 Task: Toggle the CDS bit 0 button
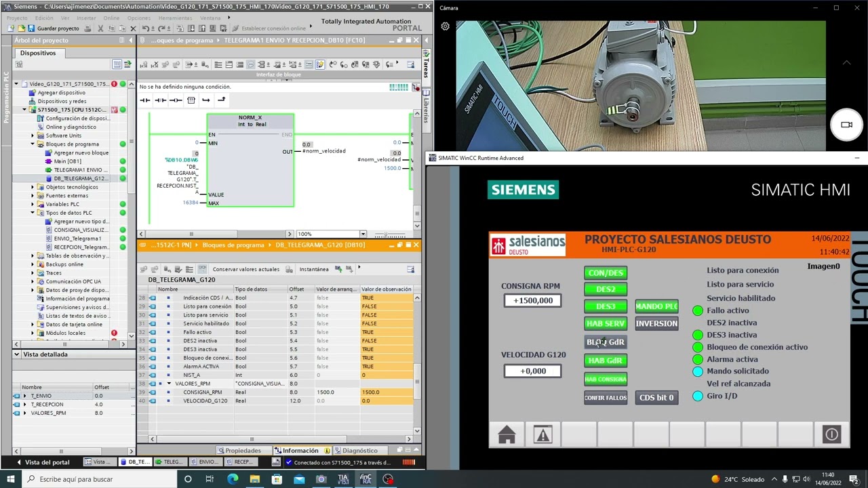[x=656, y=398]
